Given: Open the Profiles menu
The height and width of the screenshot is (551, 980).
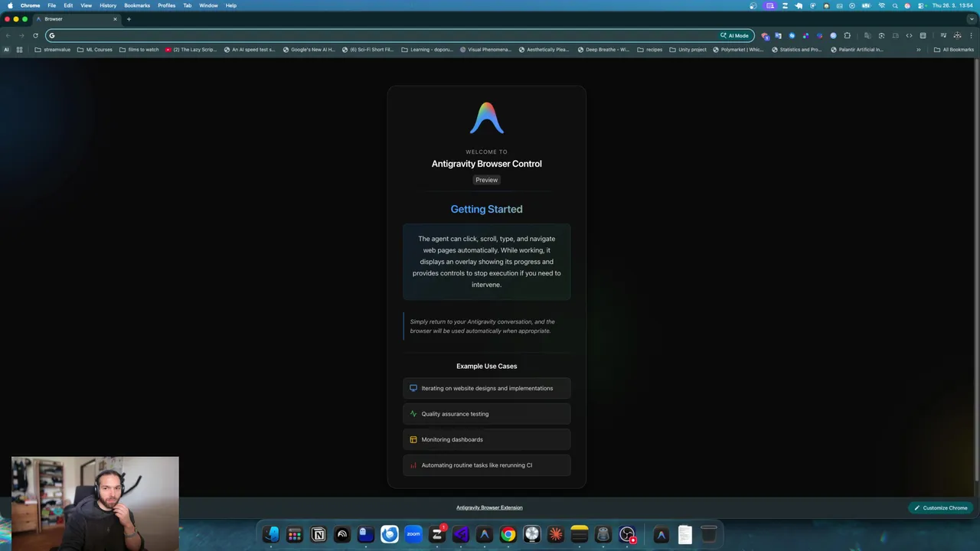Looking at the screenshot, I should coord(166,5).
